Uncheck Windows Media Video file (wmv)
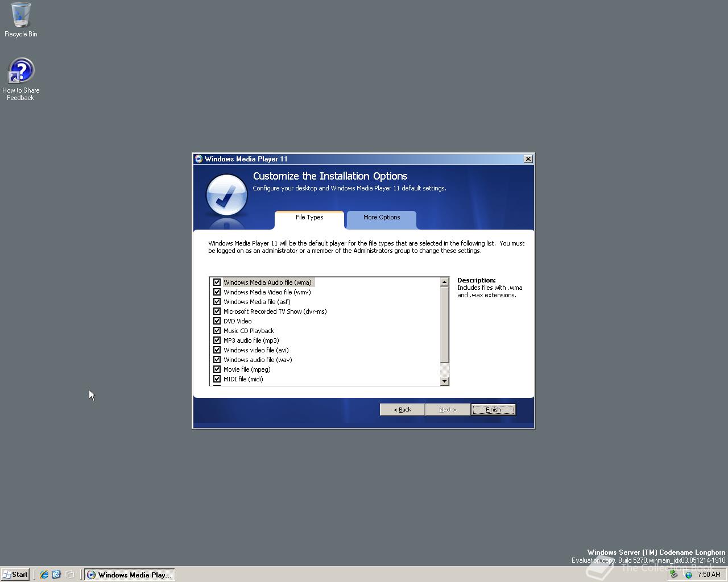 tap(217, 292)
